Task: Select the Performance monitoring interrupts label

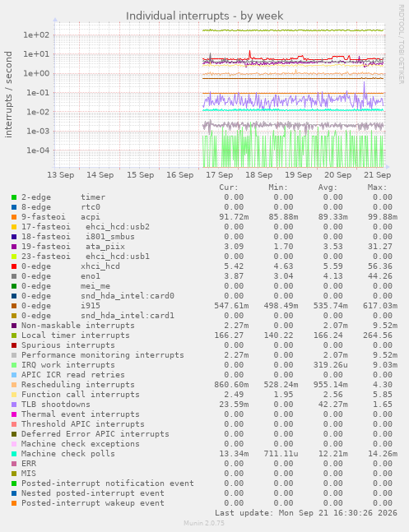Action: 103,355
